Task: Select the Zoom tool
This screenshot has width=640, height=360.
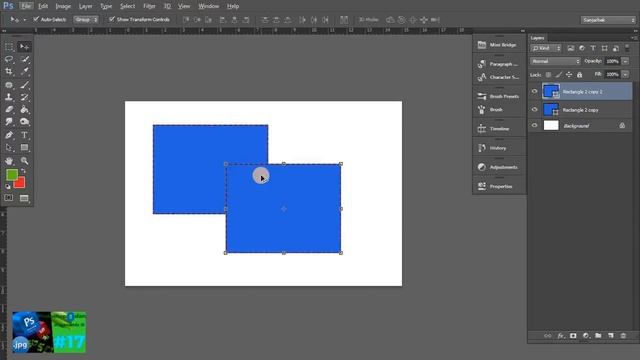Action: pyautogui.click(x=24, y=161)
